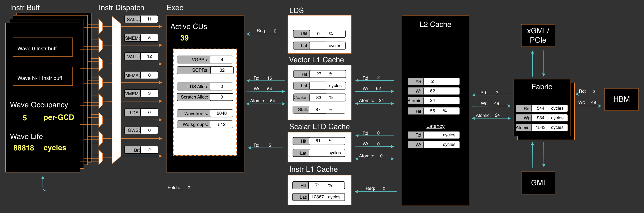This screenshot has width=644, height=213.
Task: Click the xGMI / PCIe block
Action: pyautogui.click(x=538, y=35)
